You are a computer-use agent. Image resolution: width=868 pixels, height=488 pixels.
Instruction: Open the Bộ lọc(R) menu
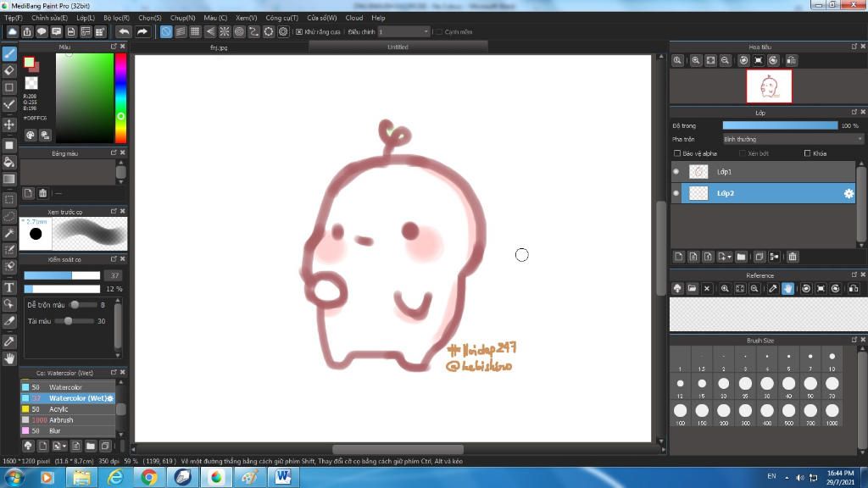[116, 17]
